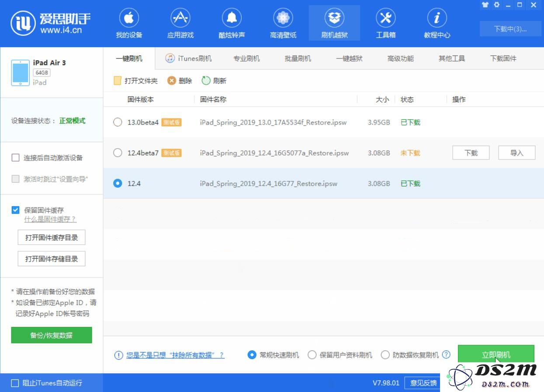Click iPad_Spring_2019_12.4_16G5077a_Restore.ipsw file name
The image size is (544, 392).
(x=274, y=153)
